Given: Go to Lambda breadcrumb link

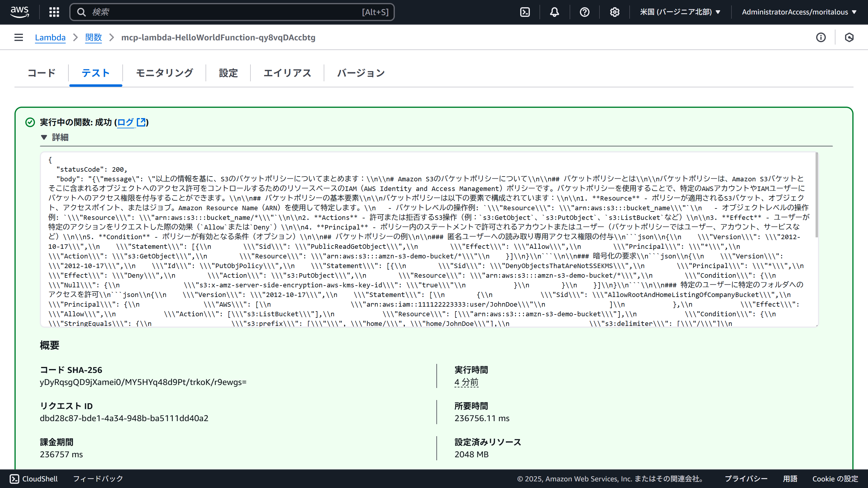Looking at the screenshot, I should [x=50, y=37].
